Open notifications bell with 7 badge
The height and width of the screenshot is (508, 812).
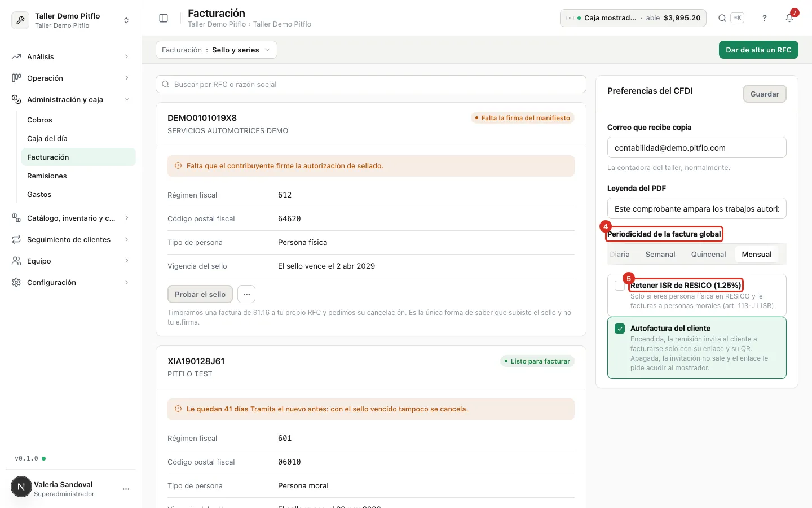(x=789, y=18)
